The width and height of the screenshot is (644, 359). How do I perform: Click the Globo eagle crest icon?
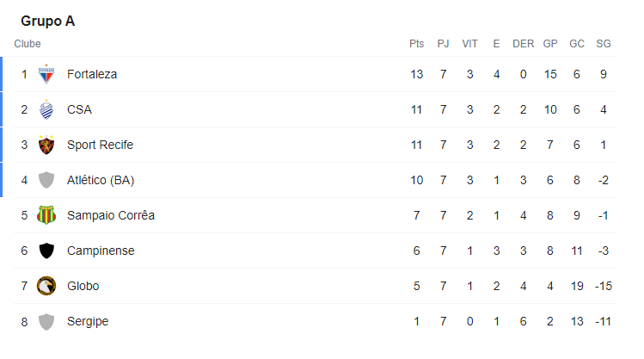coord(46,286)
